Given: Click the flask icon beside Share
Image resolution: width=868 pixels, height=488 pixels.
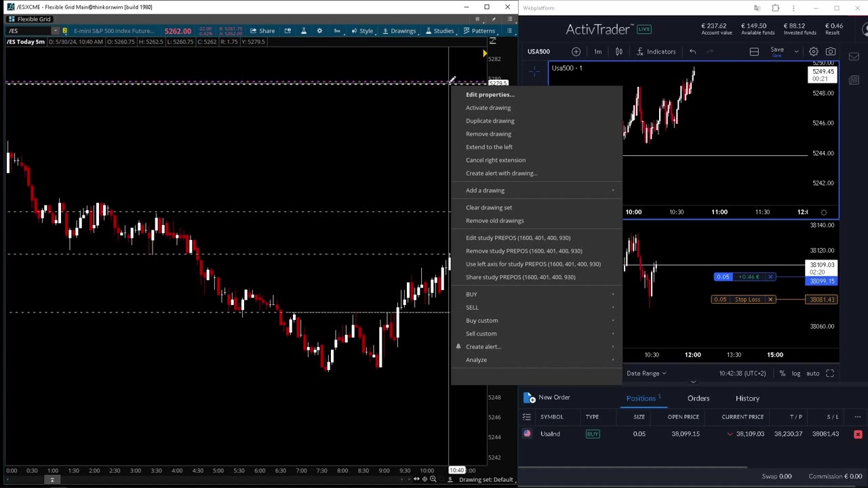Looking at the screenshot, I should [x=303, y=30].
